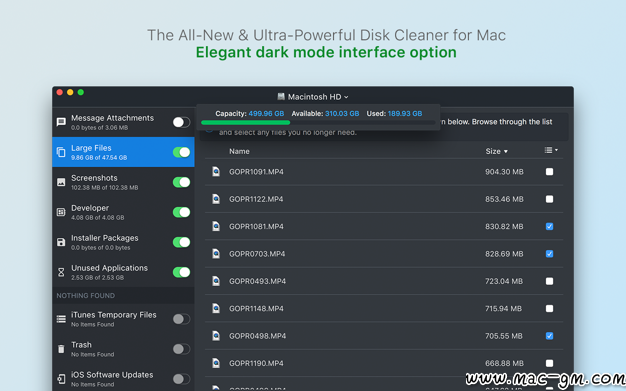626x391 pixels.
Task: Open the Developer category
Action: [x=123, y=212]
